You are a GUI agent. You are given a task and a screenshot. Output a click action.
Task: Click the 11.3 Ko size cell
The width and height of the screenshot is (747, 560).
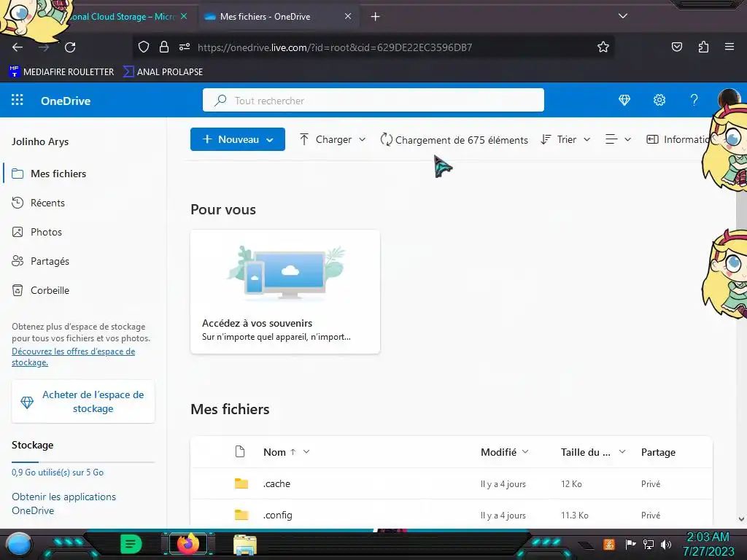click(x=575, y=516)
